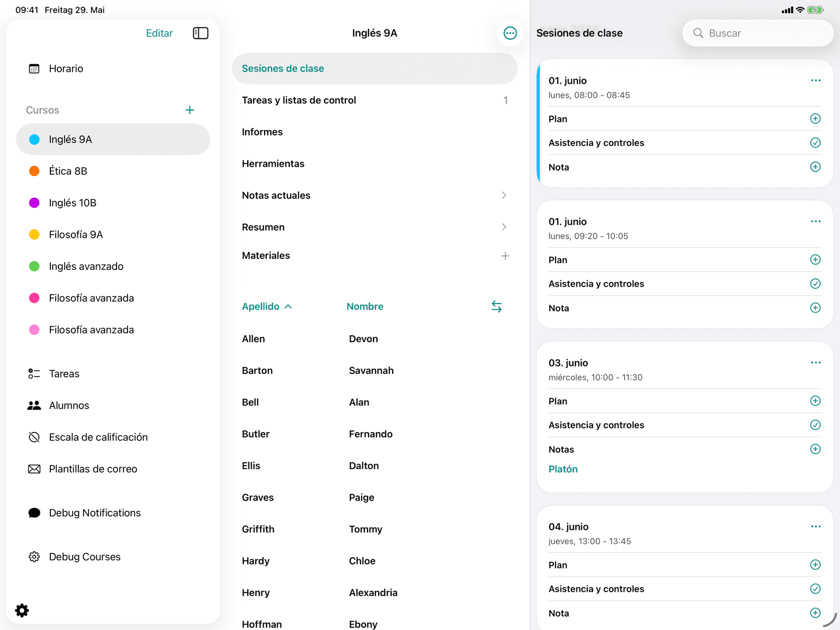Viewport: 840px width, 630px height.
Task: Add Plan to 01. junio 08:00 session
Action: [815, 119]
